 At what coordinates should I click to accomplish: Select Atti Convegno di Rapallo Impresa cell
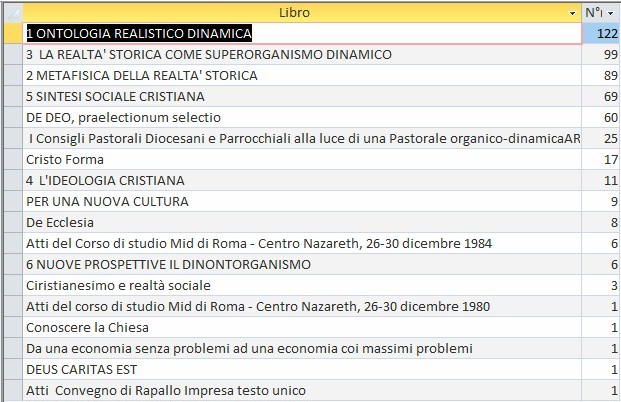click(302, 390)
